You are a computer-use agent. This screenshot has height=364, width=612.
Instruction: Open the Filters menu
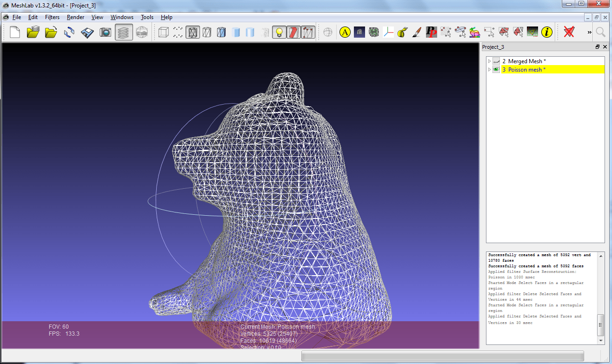(x=52, y=17)
